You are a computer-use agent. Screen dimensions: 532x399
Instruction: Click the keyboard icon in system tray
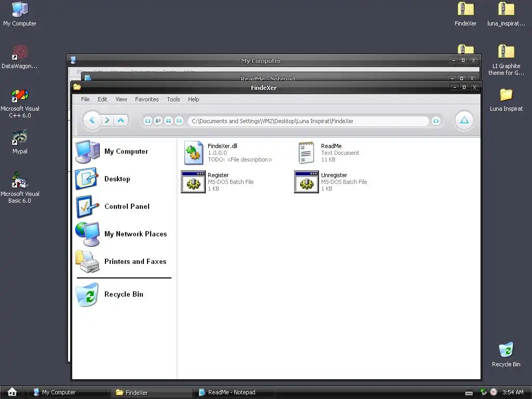[x=469, y=393]
